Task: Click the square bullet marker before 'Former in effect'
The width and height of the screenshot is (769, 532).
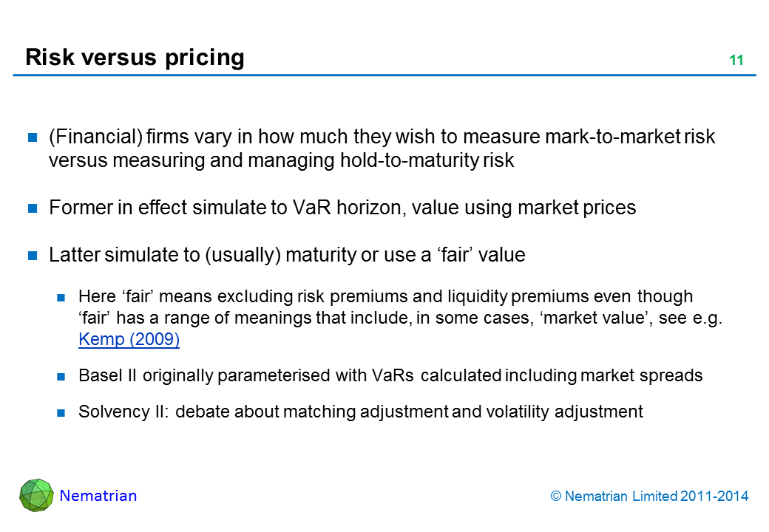Action: [33, 208]
